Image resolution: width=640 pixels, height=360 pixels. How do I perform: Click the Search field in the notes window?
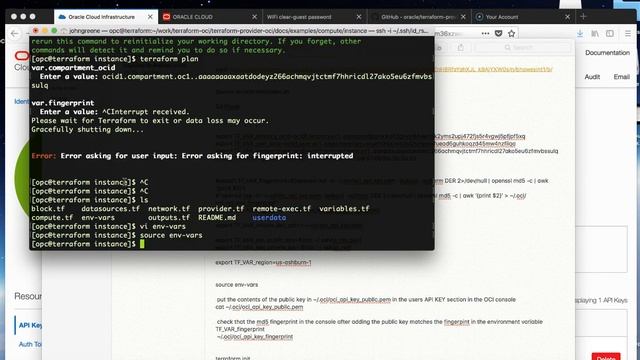(x=522, y=48)
